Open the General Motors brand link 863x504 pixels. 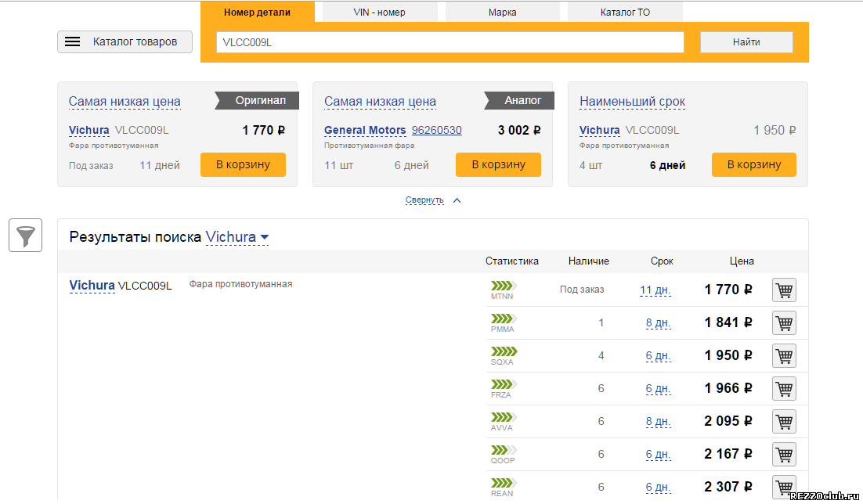[365, 131]
